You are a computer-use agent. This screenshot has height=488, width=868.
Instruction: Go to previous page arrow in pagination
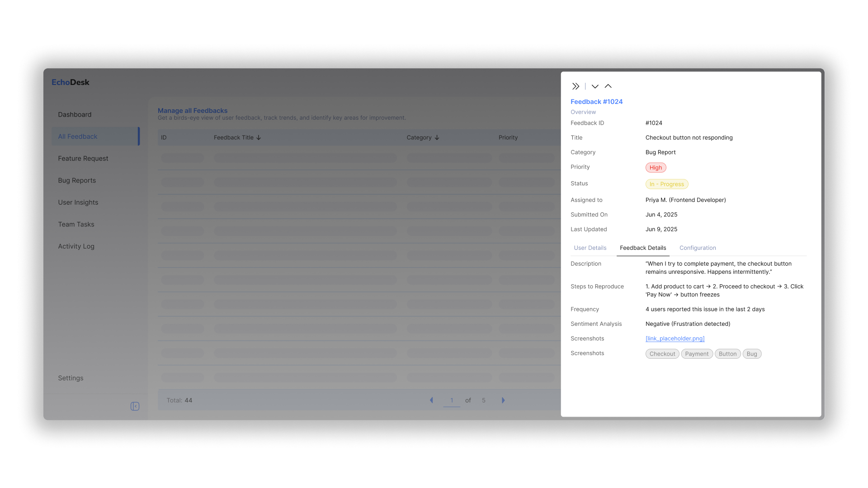pyautogui.click(x=431, y=400)
